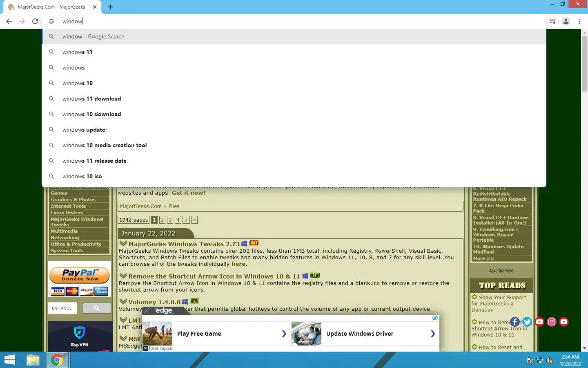Close the MajorGeeks tab
This screenshot has height=368, width=588.
click(95, 7)
